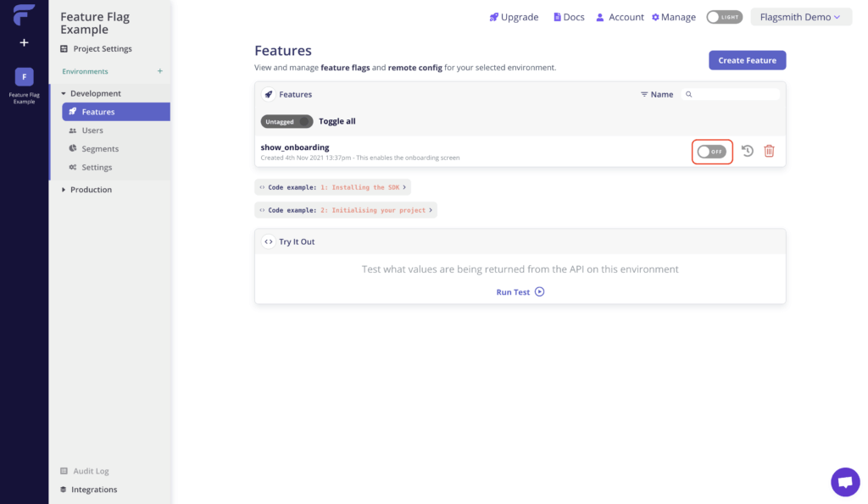The width and height of the screenshot is (868, 504).
Task: Turn on the show_onboarding feature switch
Action: [x=712, y=152]
